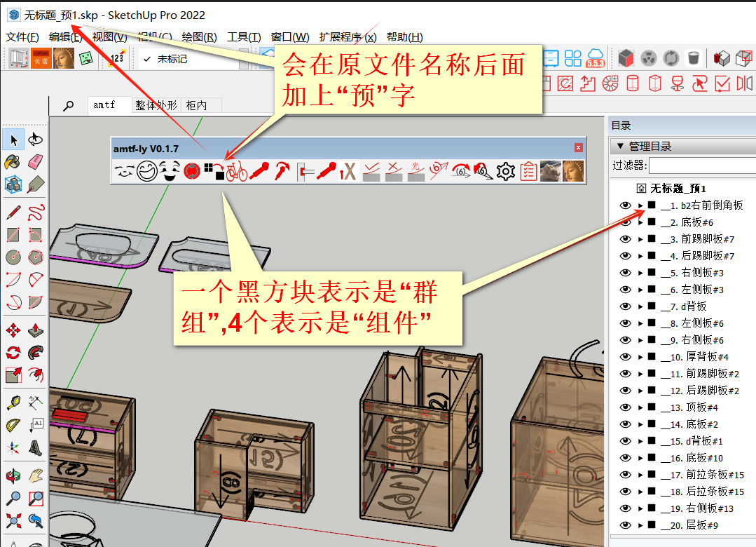Expand the 层板#9 tree entry

pos(640,525)
